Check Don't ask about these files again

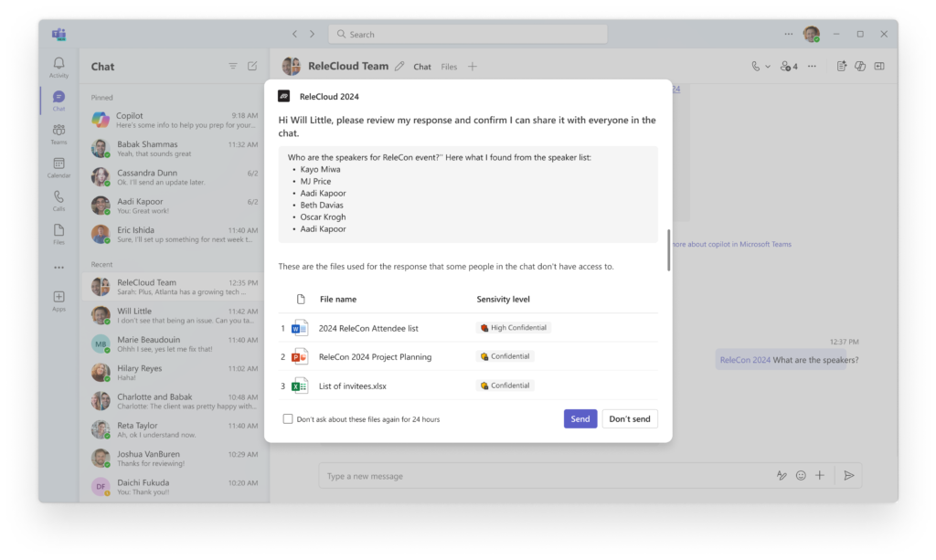click(288, 418)
